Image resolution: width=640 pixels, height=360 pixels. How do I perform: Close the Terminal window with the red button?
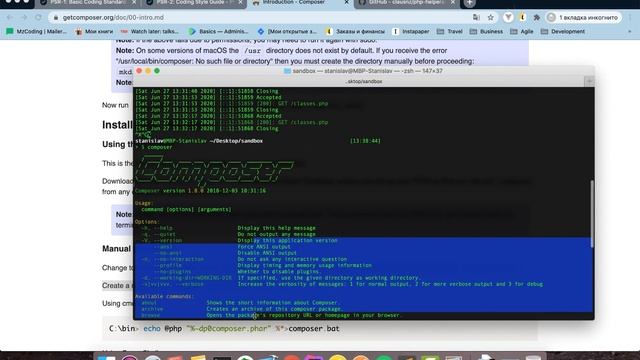(x=139, y=71)
